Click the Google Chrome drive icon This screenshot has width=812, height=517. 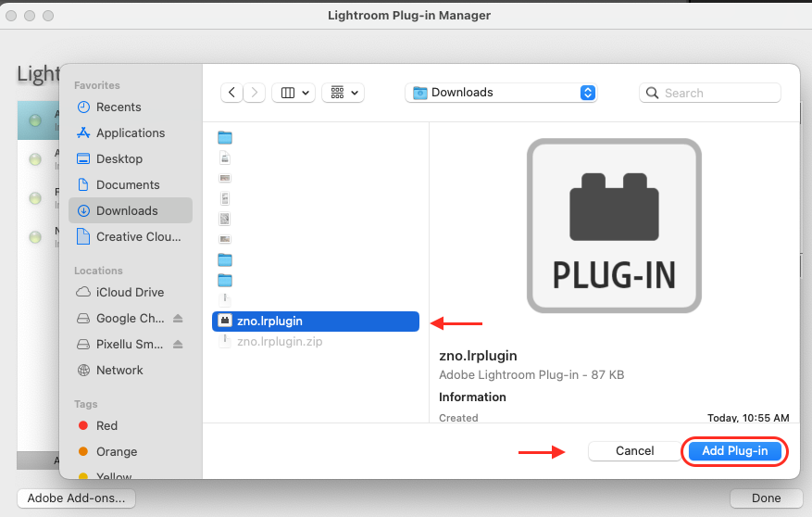pos(83,318)
